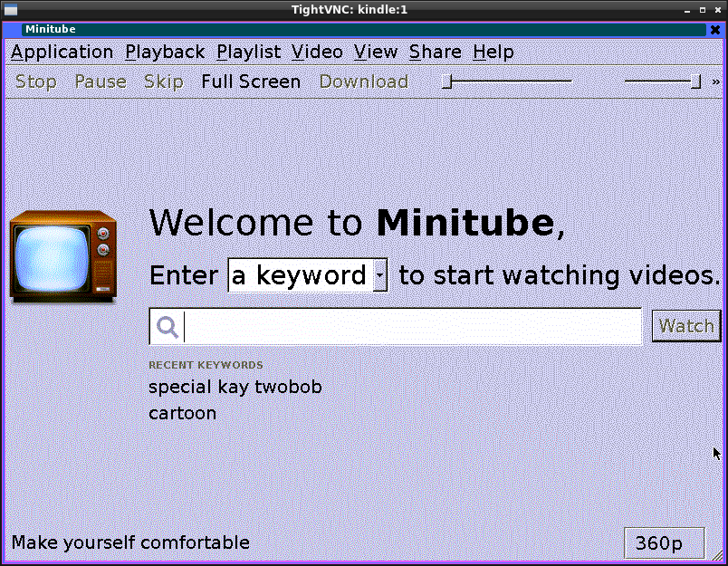
Task: Click the Pause toolbar button
Action: pyautogui.click(x=101, y=82)
